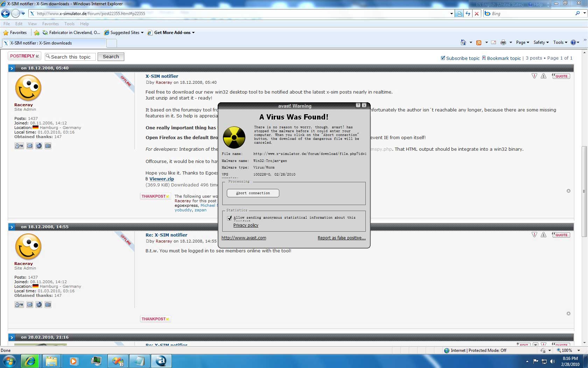
Task: Click the Search this topic input field
Action: [70, 57]
